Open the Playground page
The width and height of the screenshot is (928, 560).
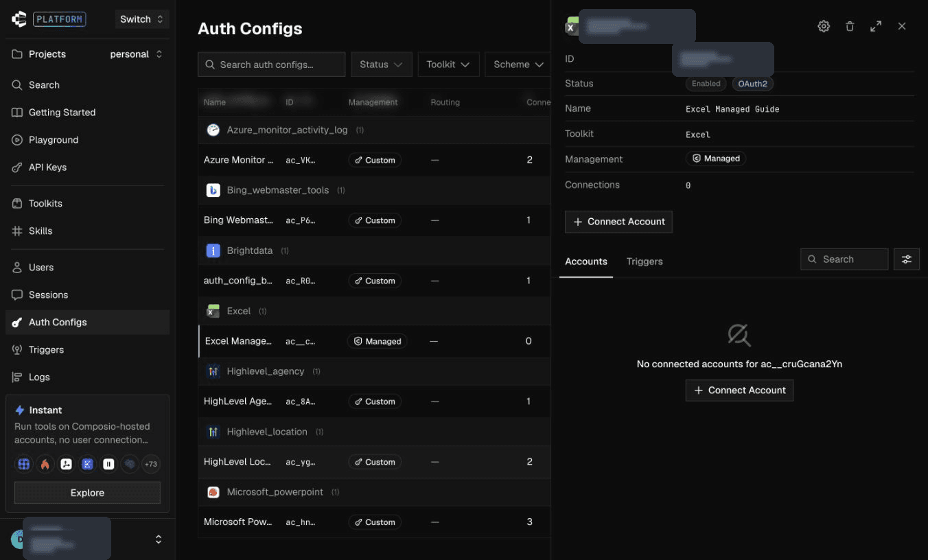coord(88,139)
